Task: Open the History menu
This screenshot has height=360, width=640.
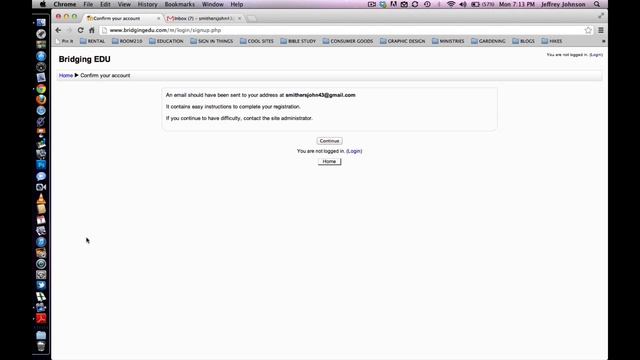Action: point(147,4)
